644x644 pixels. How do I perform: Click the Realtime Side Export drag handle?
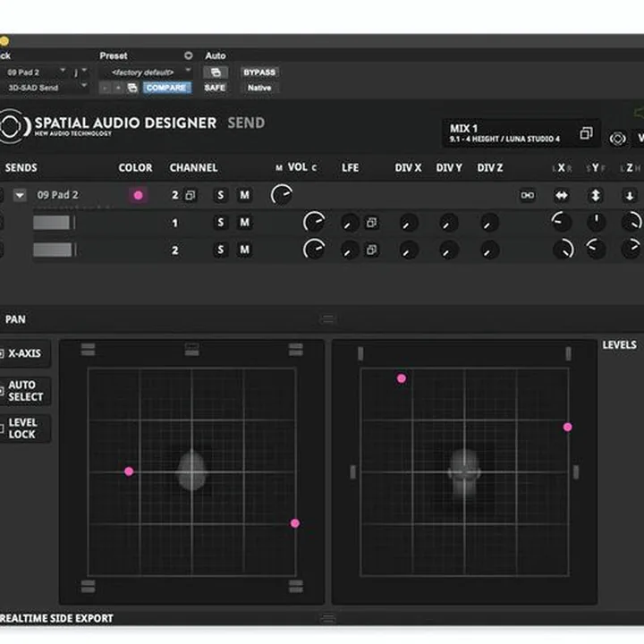(327, 618)
